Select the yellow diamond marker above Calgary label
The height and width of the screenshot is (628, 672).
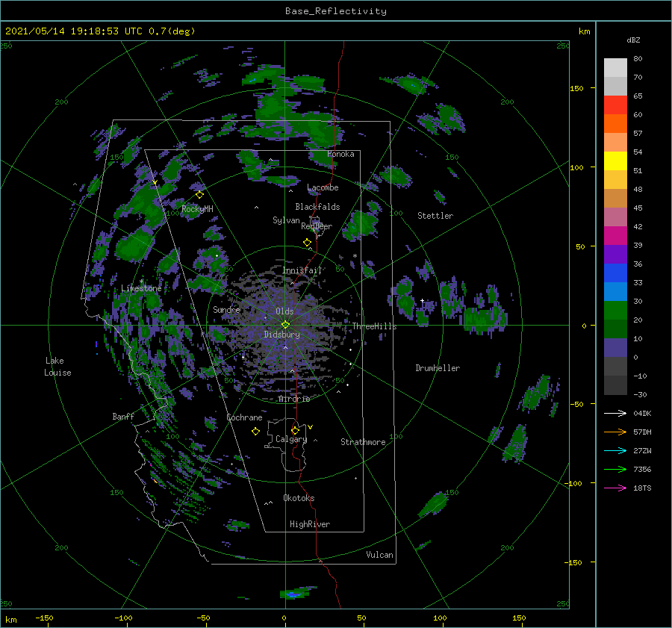[295, 430]
